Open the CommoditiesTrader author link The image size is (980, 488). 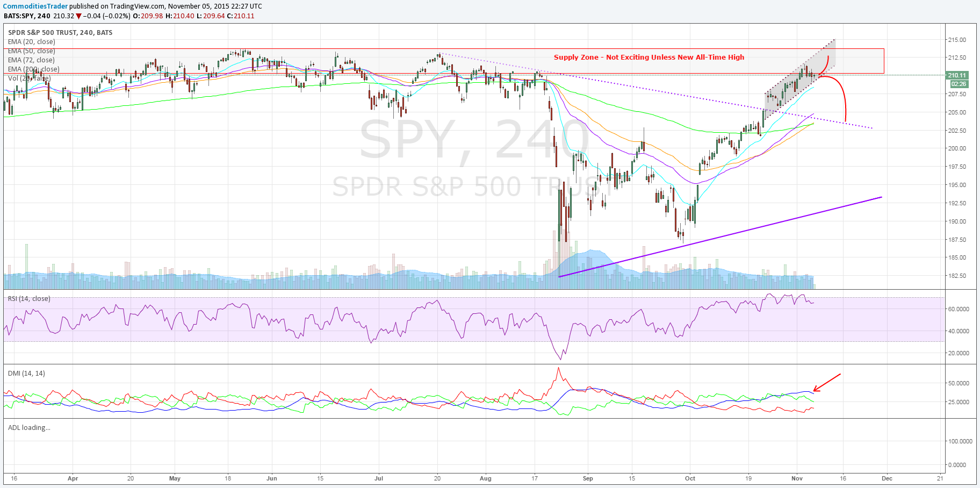35,6
